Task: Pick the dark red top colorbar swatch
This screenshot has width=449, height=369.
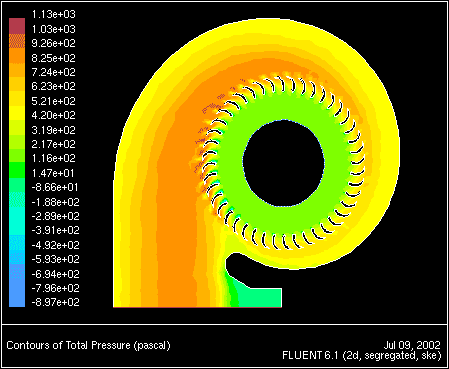Action: point(17,26)
